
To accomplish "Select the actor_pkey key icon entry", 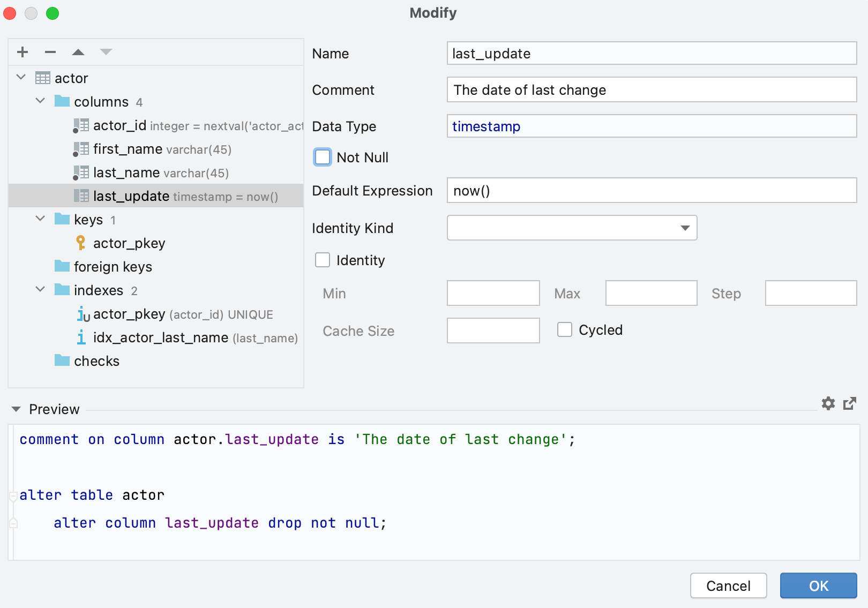I will coord(81,243).
